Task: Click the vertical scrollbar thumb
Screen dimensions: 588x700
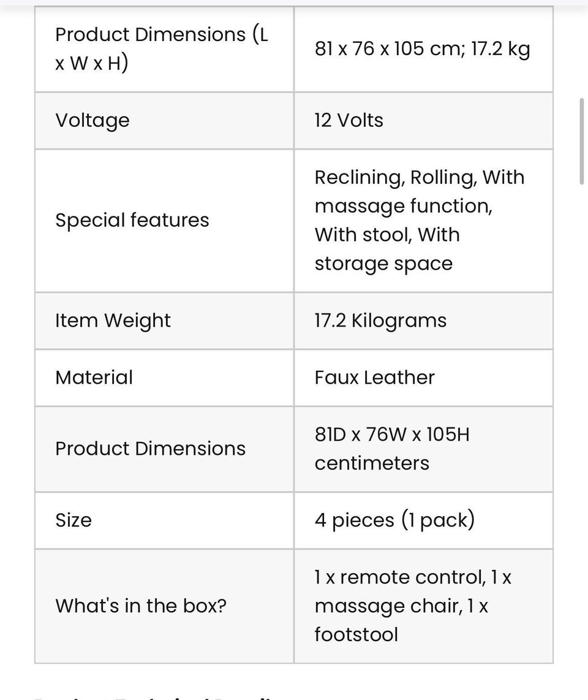Action: click(x=581, y=140)
